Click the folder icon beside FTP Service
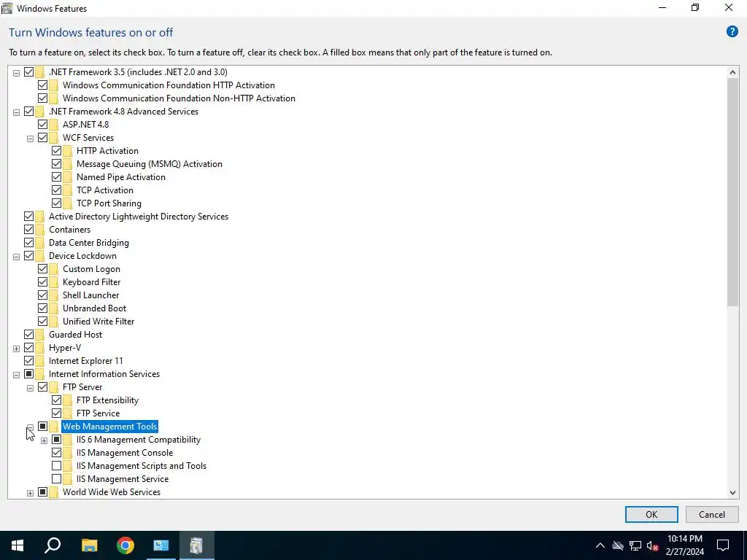This screenshot has width=747, height=560. tap(68, 413)
